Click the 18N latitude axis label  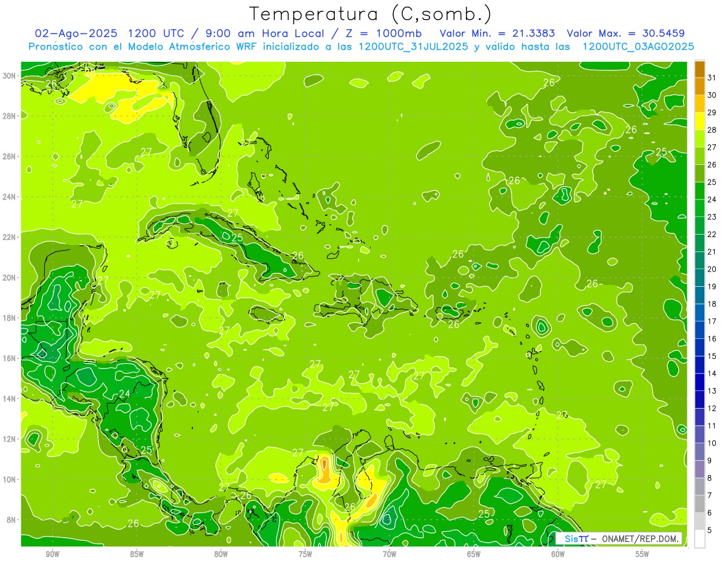point(8,318)
